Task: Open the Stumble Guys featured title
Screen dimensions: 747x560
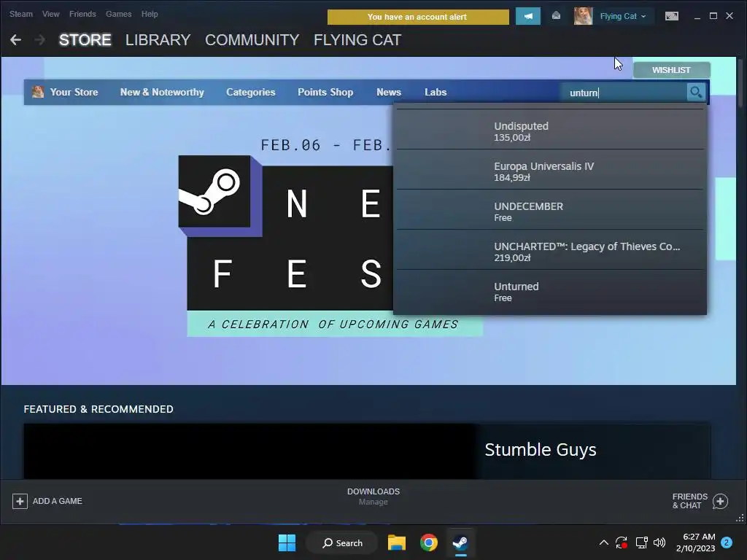Action: click(541, 449)
